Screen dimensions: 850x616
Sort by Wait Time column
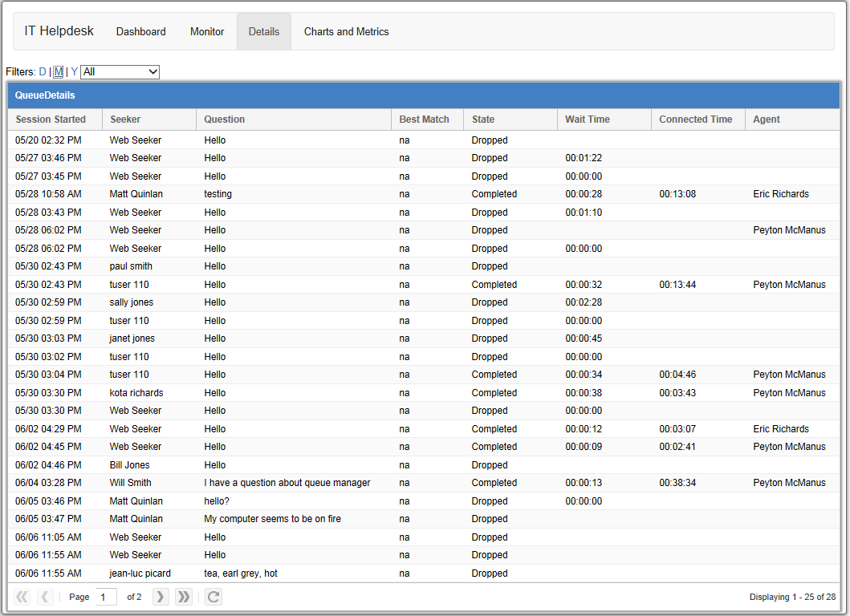[604, 120]
